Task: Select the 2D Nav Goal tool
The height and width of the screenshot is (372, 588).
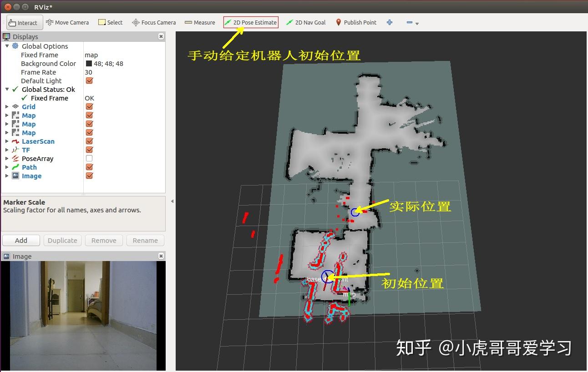Action: (x=305, y=22)
